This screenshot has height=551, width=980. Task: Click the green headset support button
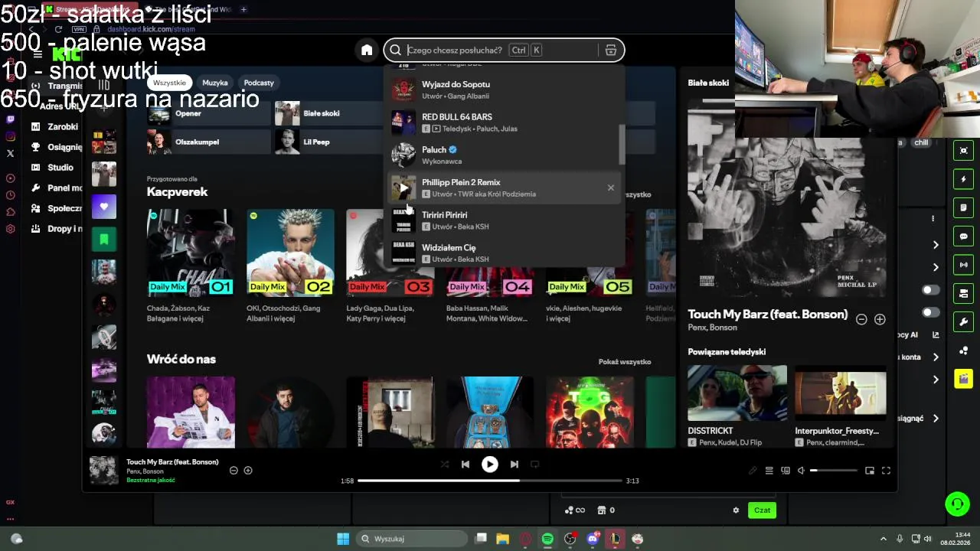[957, 504]
